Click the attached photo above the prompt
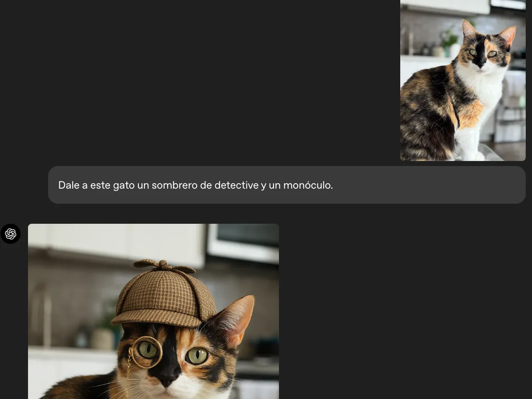532x399 pixels. (x=463, y=80)
